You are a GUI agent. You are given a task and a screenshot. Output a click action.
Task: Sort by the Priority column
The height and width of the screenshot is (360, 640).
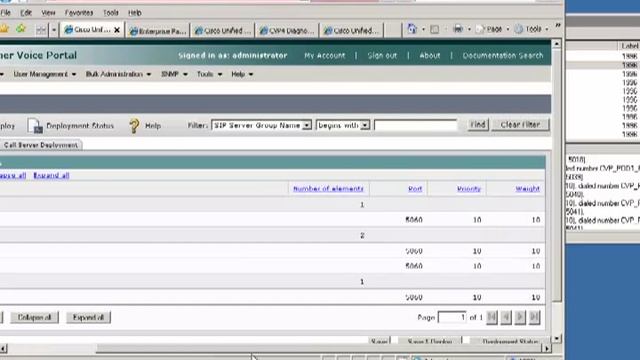coord(469,189)
